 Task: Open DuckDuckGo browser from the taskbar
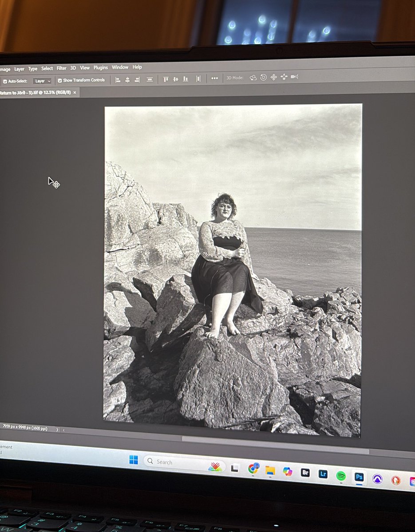click(x=395, y=481)
